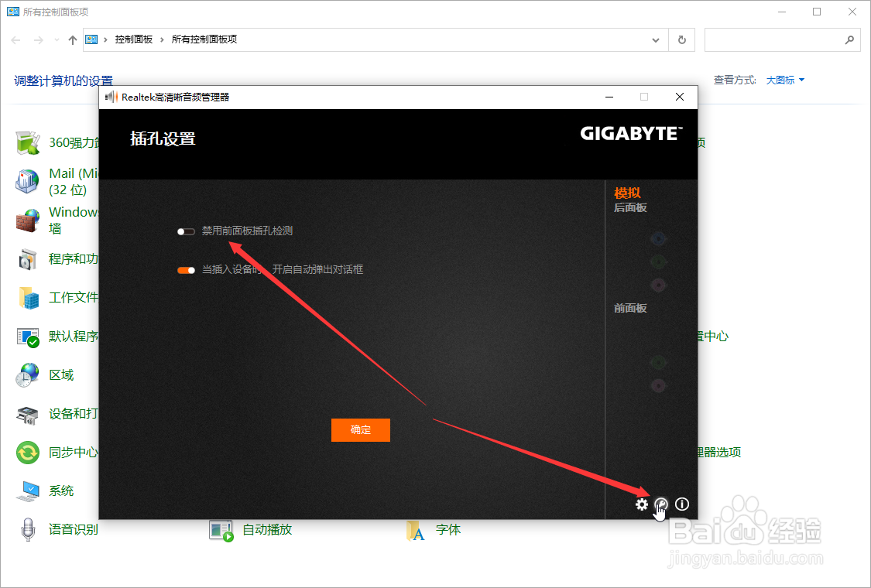Minimize the Realtek audio manager window

(x=609, y=97)
